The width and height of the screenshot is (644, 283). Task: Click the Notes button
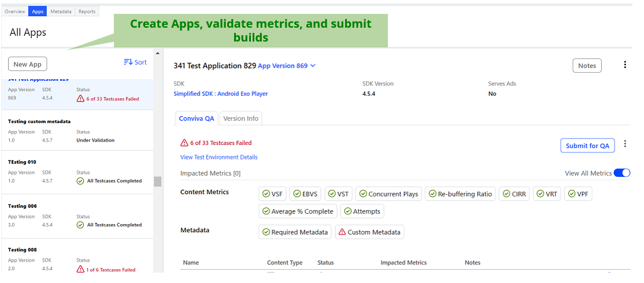point(587,66)
